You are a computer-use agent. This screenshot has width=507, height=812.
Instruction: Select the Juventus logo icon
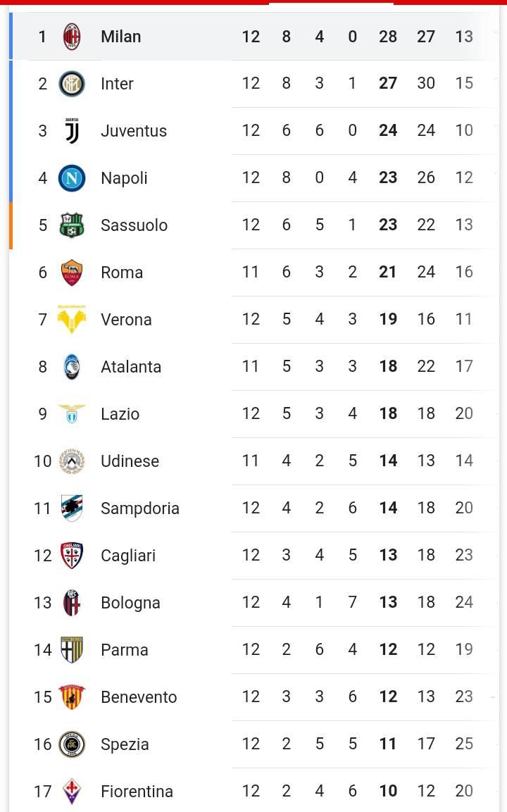tap(71, 130)
